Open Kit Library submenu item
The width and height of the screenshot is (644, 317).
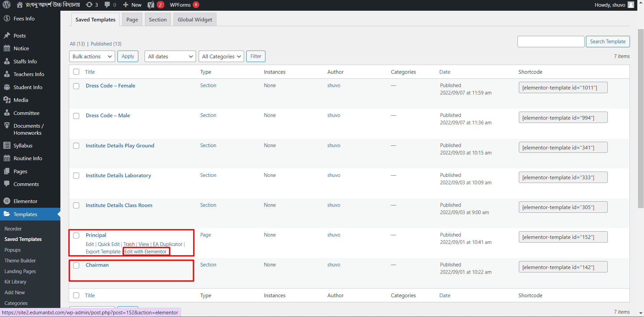click(x=15, y=282)
